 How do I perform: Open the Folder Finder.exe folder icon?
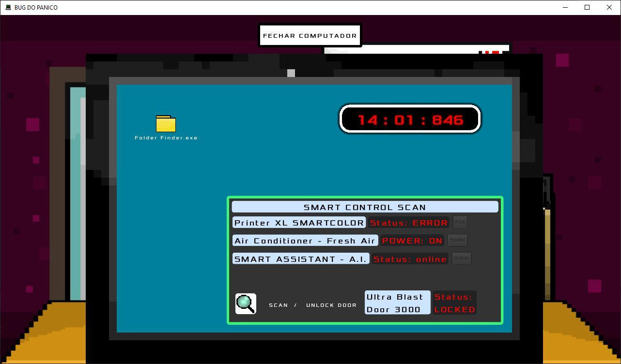pos(166,124)
